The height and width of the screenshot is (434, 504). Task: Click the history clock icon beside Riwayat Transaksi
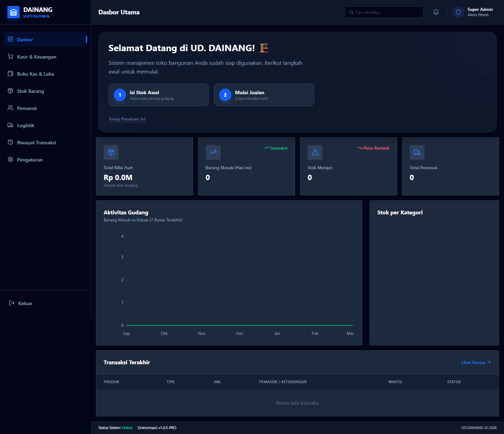(x=10, y=142)
